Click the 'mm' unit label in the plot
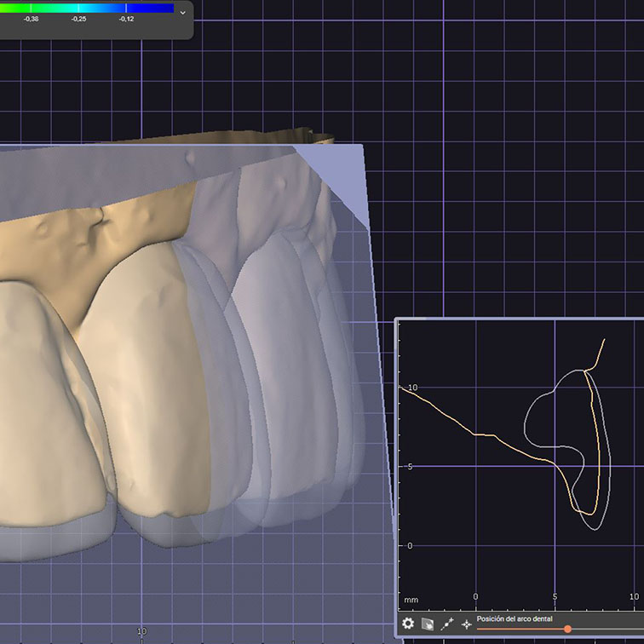This screenshot has height=644, width=644. coord(411,600)
